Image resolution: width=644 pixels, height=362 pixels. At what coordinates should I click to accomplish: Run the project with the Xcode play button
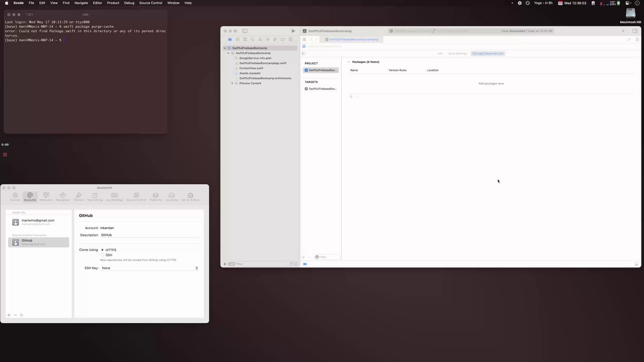tap(293, 31)
